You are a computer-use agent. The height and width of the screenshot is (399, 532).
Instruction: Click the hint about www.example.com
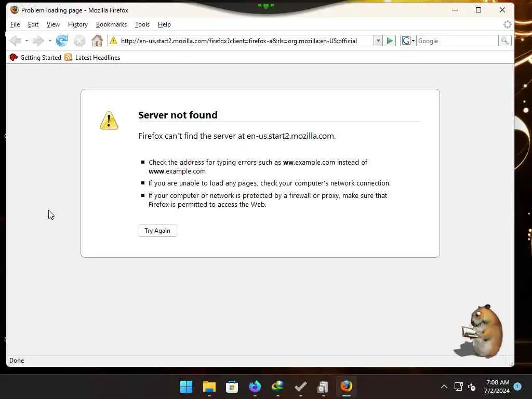pos(258,167)
